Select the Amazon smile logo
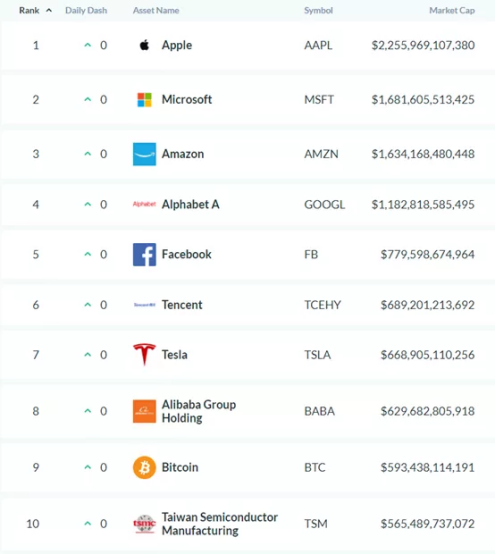 click(144, 154)
